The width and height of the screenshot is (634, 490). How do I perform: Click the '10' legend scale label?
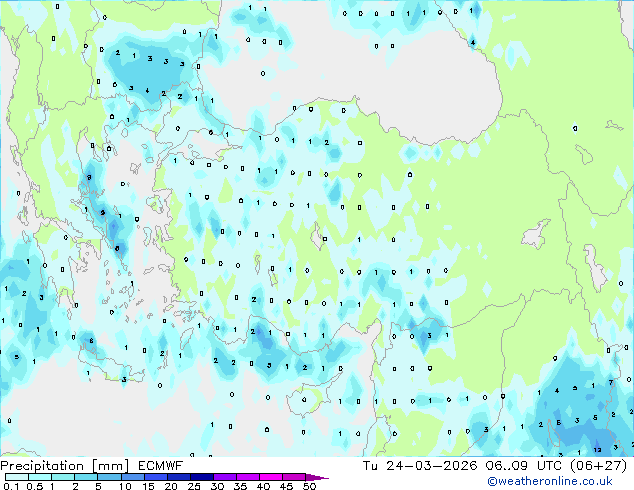(125, 486)
